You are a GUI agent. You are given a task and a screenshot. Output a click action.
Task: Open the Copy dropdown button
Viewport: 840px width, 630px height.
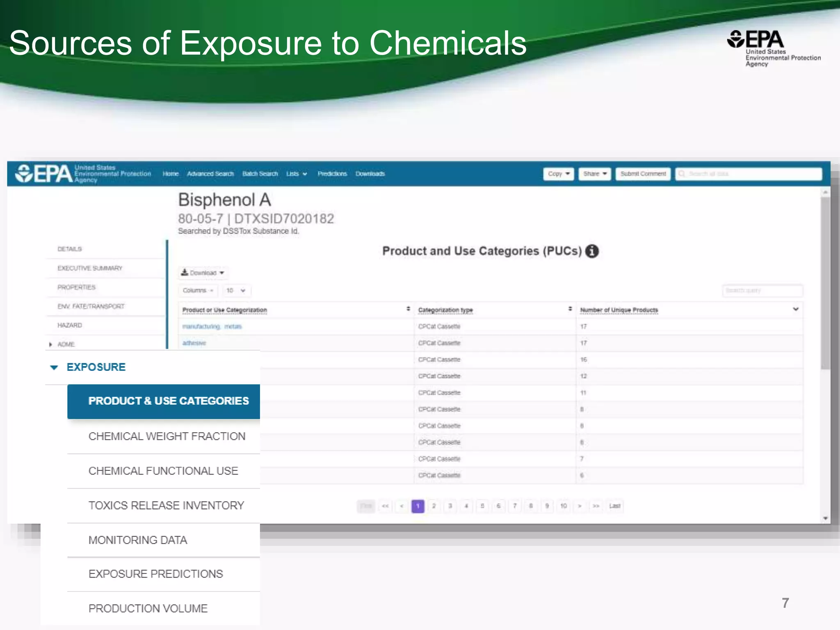[558, 174]
